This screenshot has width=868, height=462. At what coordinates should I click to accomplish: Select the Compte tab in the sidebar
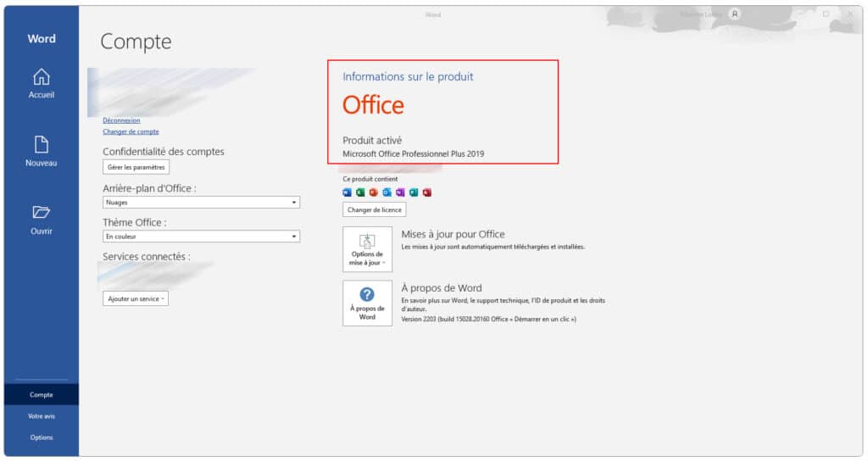coord(42,394)
